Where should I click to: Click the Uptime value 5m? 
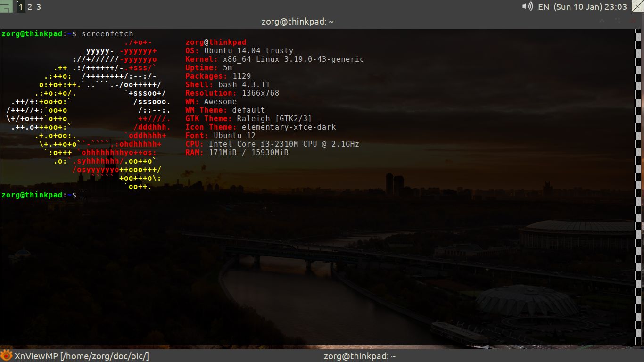point(227,68)
